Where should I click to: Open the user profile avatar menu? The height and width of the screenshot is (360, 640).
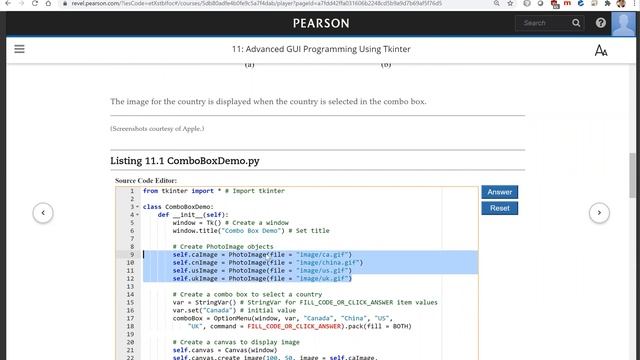623,24
